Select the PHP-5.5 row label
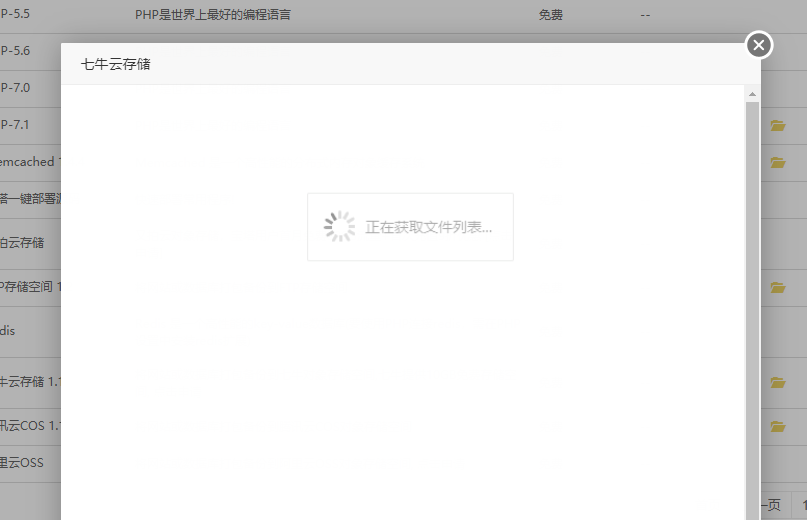 coord(15,14)
